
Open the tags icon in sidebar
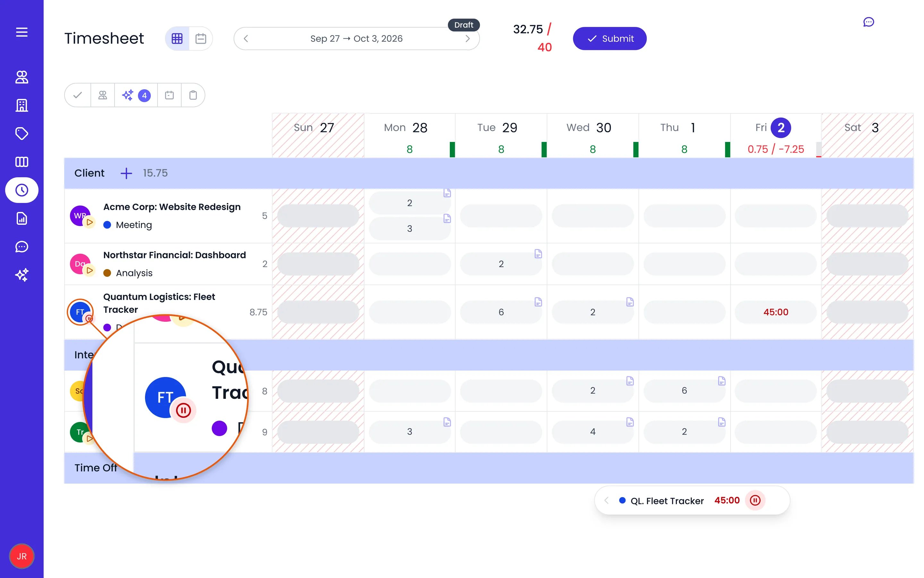pyautogui.click(x=22, y=133)
